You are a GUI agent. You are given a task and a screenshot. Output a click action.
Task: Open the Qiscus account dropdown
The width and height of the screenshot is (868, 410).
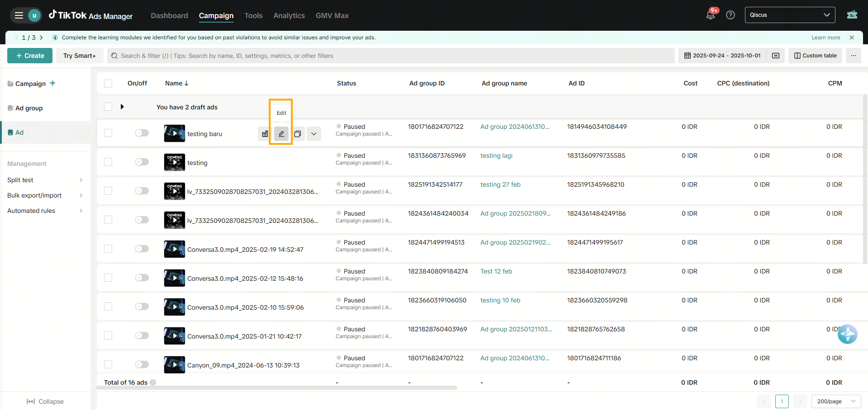point(789,15)
